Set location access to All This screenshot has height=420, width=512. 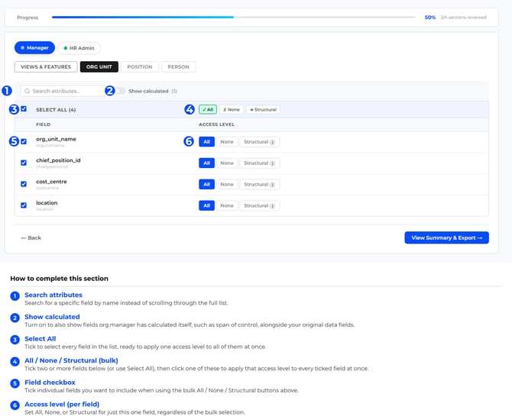coord(206,205)
